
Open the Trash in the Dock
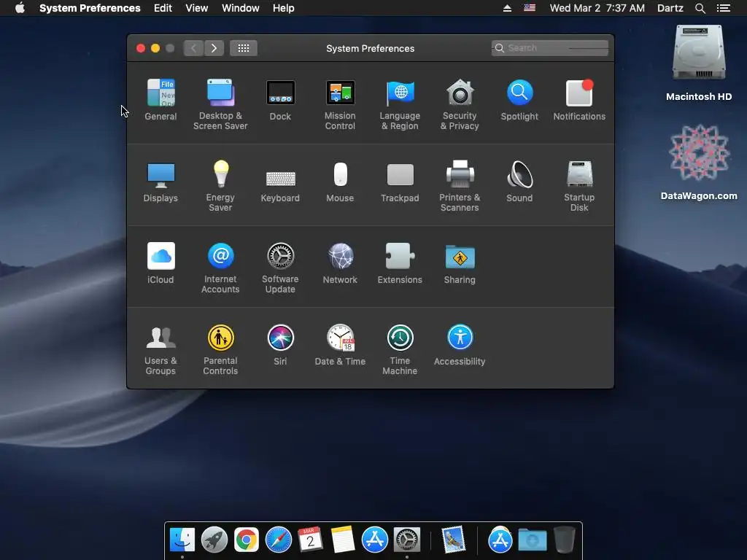tap(565, 540)
